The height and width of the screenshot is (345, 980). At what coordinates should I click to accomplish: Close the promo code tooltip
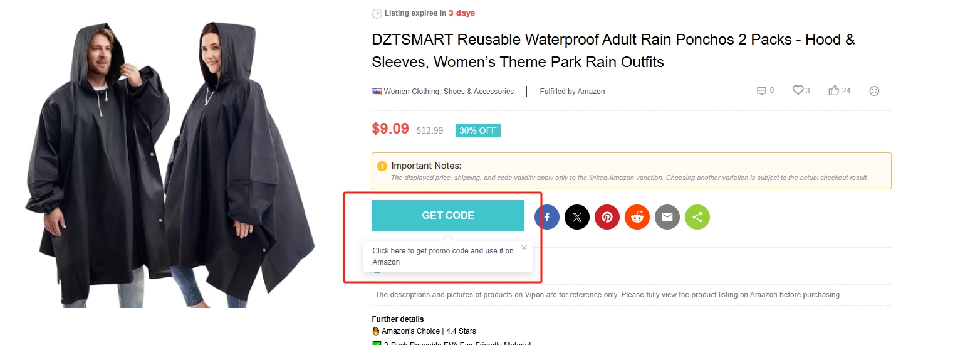[524, 248]
